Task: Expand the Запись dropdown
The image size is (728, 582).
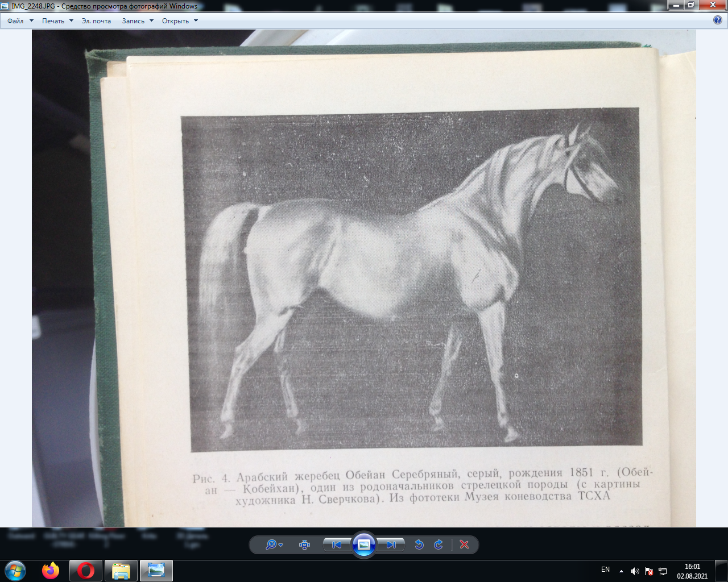Action: click(138, 21)
